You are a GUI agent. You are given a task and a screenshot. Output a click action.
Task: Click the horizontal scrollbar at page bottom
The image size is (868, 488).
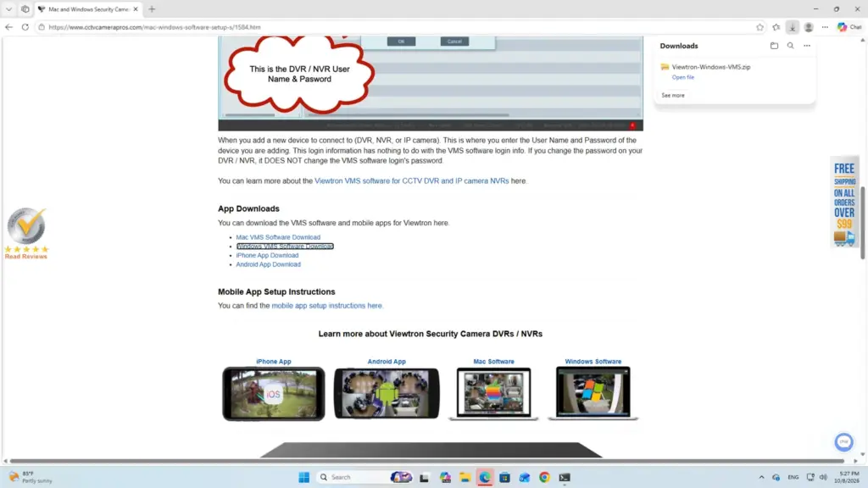point(427,460)
